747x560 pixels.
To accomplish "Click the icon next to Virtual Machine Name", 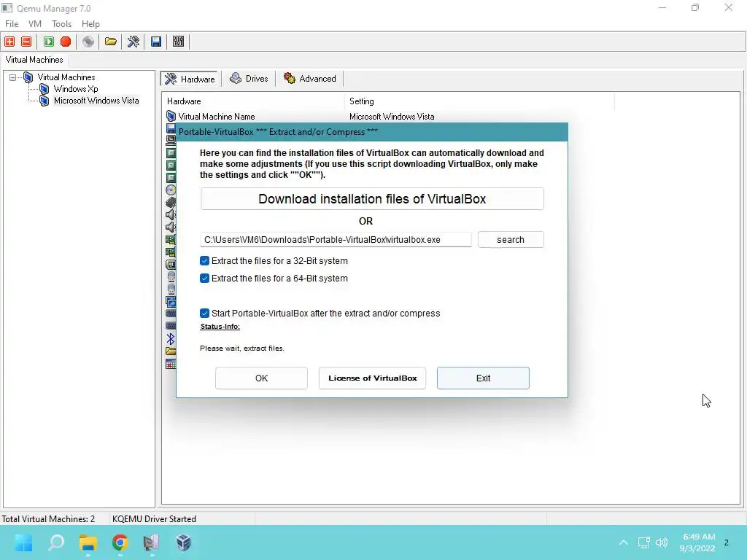I will pyautogui.click(x=171, y=116).
